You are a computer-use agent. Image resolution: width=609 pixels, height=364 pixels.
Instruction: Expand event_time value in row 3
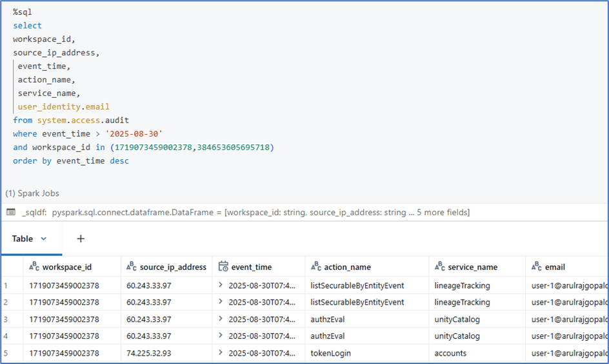221,319
